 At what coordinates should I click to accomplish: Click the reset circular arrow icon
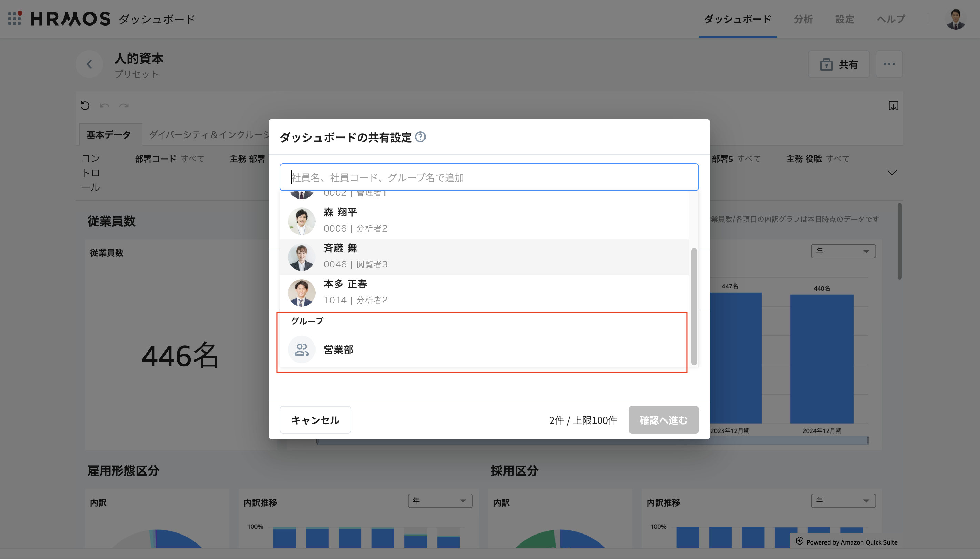[x=85, y=105]
